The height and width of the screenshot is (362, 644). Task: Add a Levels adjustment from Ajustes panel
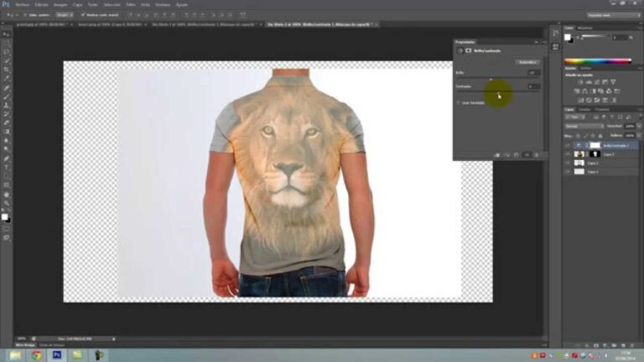pyautogui.click(x=589, y=82)
